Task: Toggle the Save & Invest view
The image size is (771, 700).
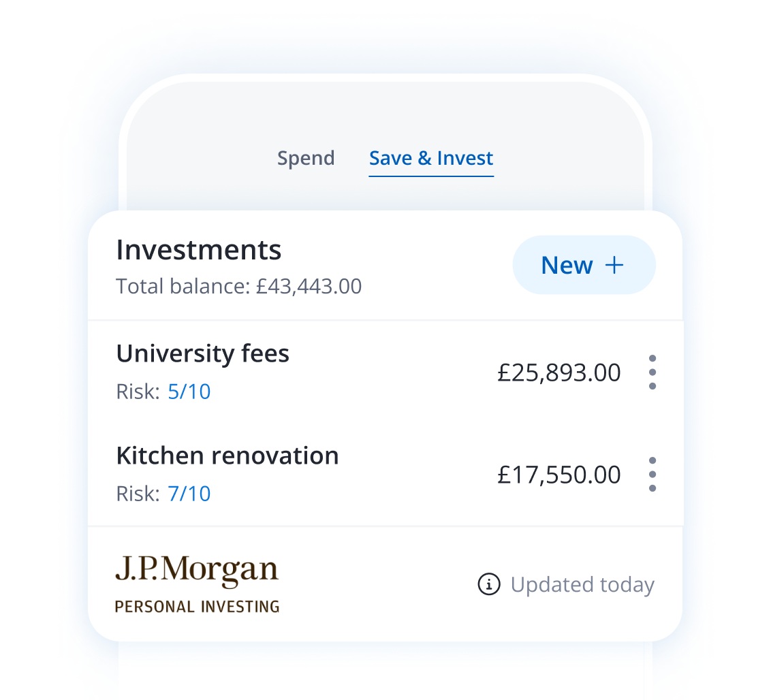Action: [x=430, y=158]
